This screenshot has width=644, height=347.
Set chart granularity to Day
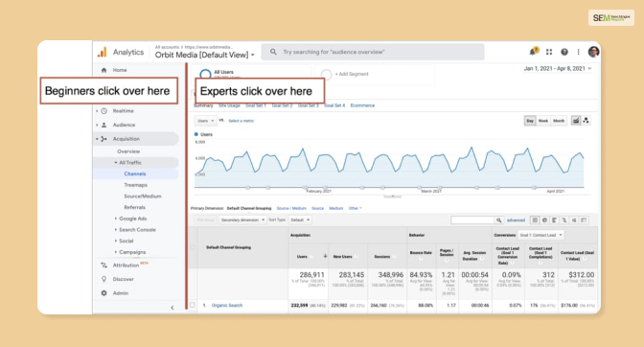pos(530,121)
